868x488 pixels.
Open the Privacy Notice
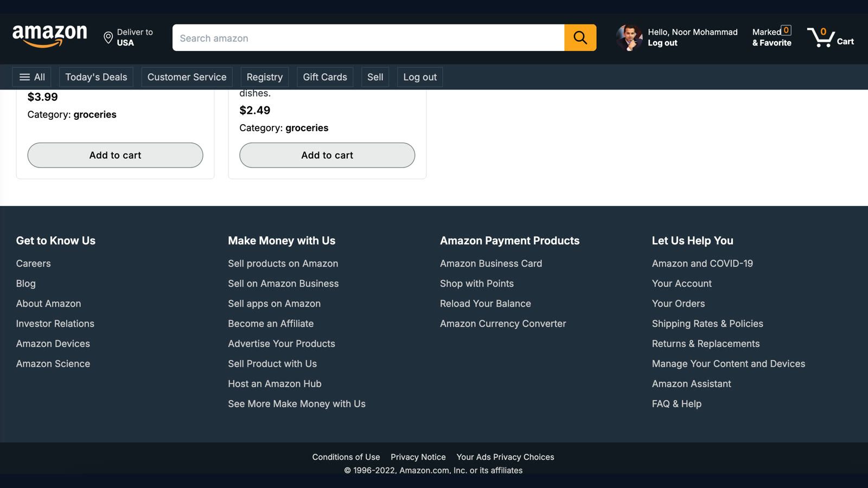[x=418, y=457]
